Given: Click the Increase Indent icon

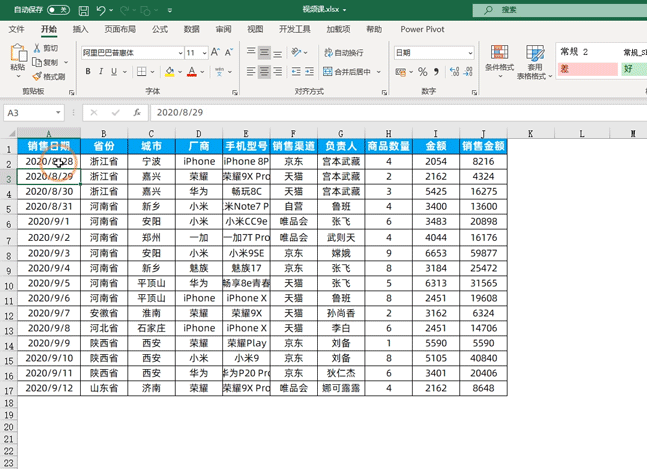Looking at the screenshot, I should [309, 72].
